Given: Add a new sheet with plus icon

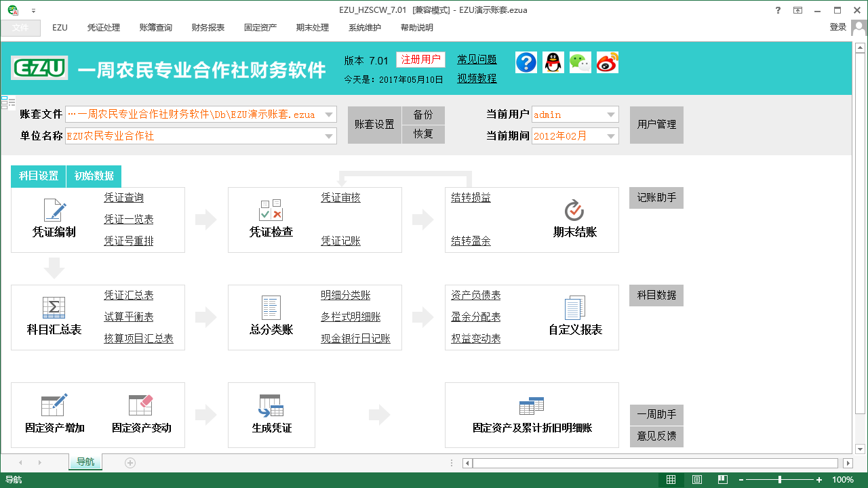Looking at the screenshot, I should point(130,462).
